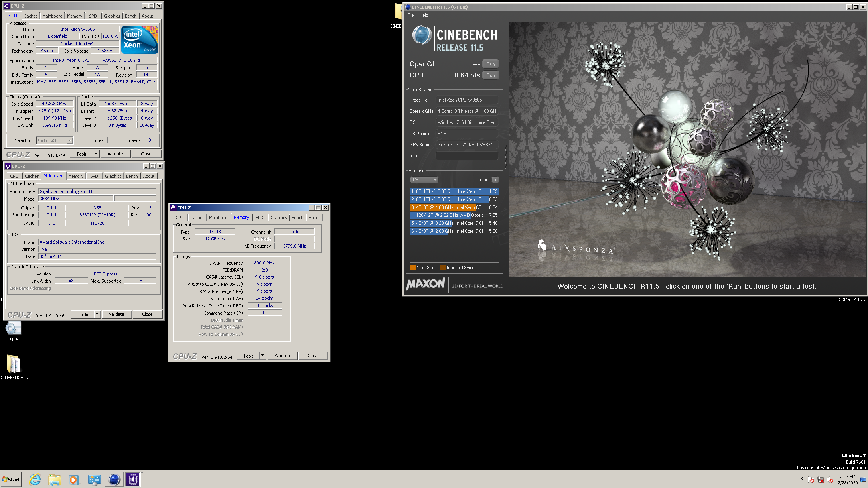
Task: Click Validate in the Mainboard CPU-Z window
Action: tap(116, 314)
